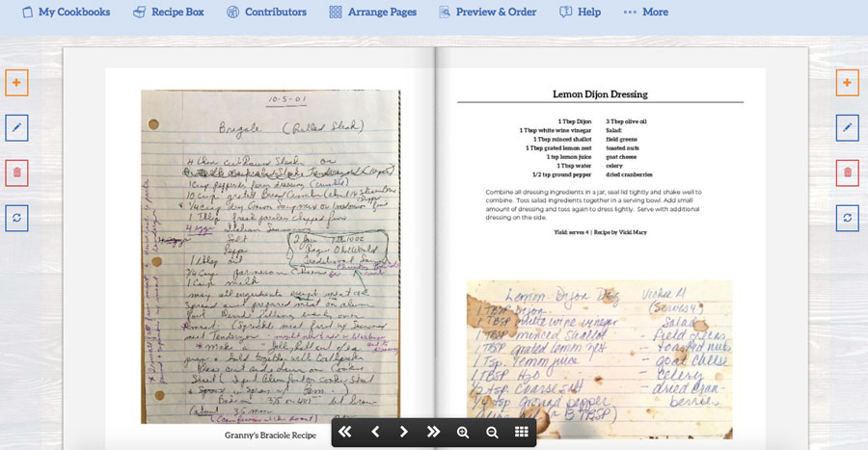This screenshot has width=868, height=450.
Task: Edit the left page with pencil icon
Action: coord(16,128)
